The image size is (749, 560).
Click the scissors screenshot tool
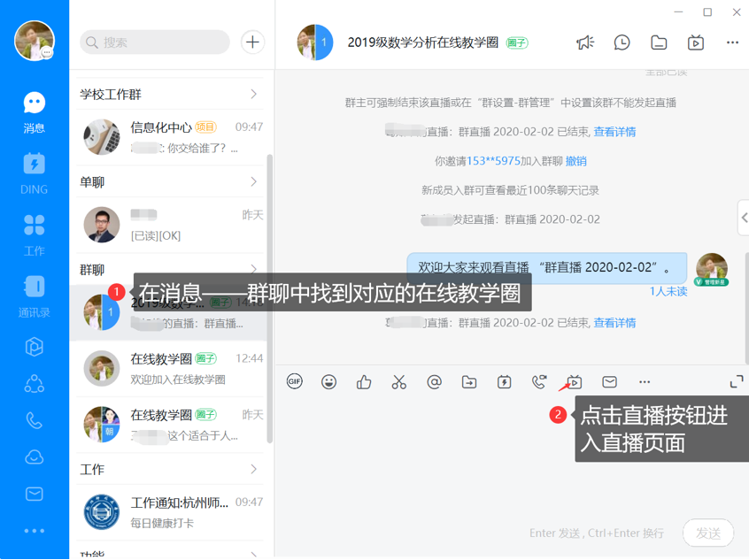click(399, 382)
